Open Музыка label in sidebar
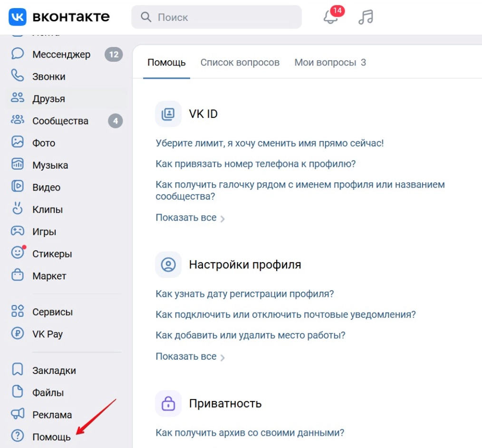Screen dimensions: 482x448 pos(50,165)
